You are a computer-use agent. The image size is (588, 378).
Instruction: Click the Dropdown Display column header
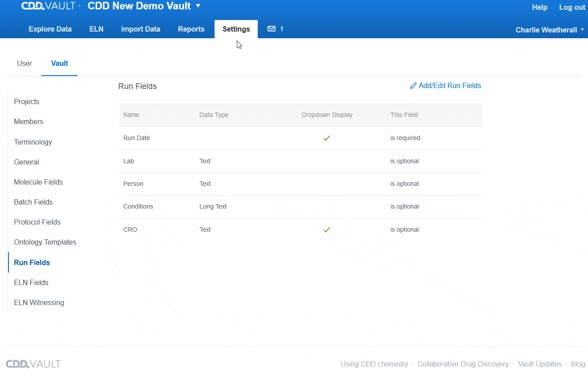(x=327, y=115)
